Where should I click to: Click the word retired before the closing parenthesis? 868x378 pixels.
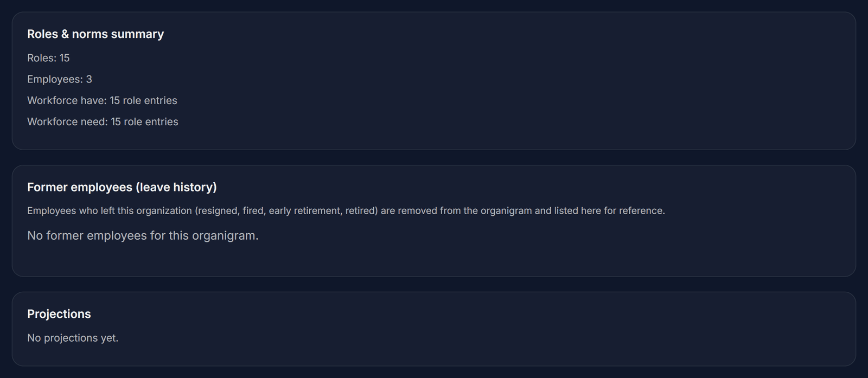[x=360, y=210]
